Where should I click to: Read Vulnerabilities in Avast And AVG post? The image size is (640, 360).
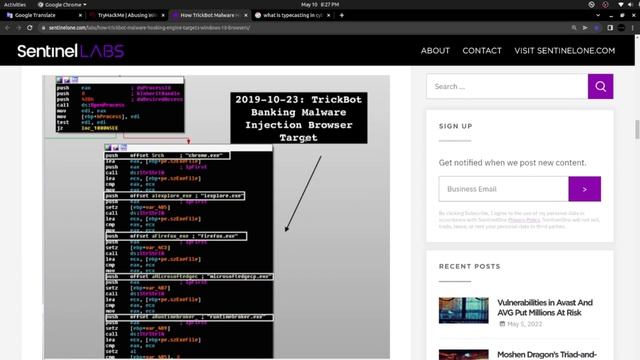tap(544, 307)
